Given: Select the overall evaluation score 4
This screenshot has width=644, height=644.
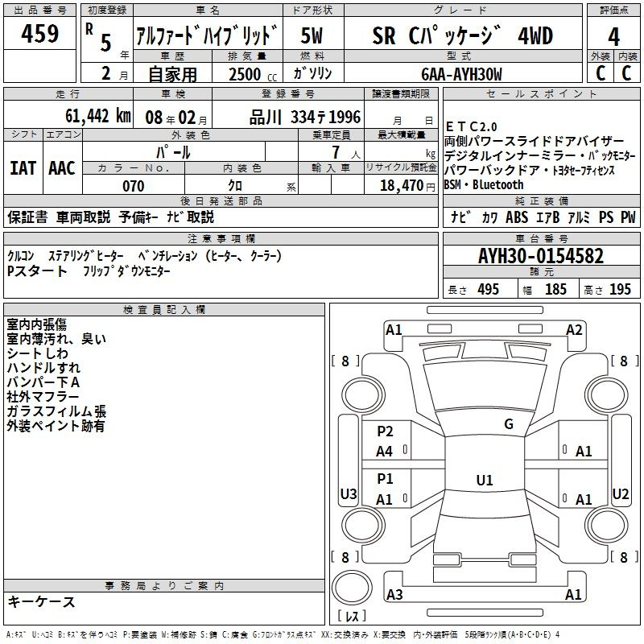Looking at the screenshot, I should tap(613, 35).
